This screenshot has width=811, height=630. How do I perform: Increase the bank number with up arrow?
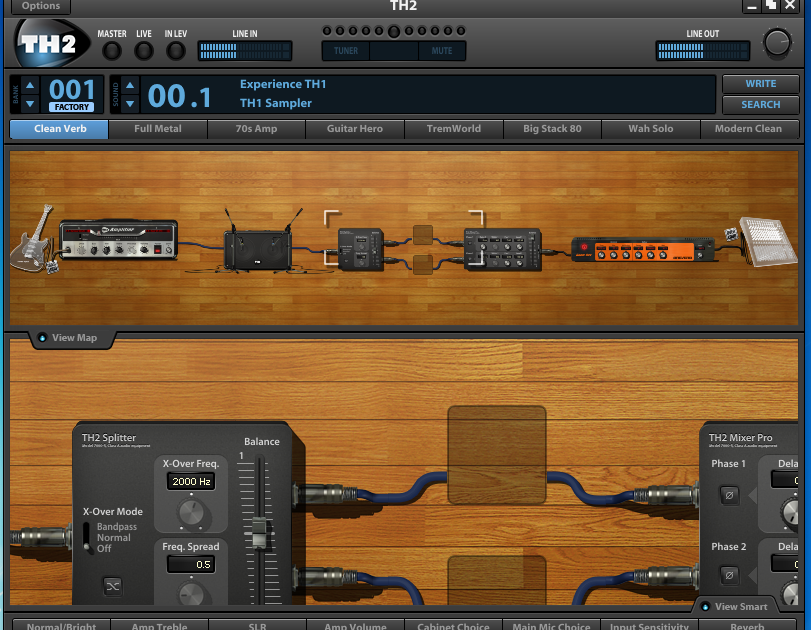click(30, 85)
